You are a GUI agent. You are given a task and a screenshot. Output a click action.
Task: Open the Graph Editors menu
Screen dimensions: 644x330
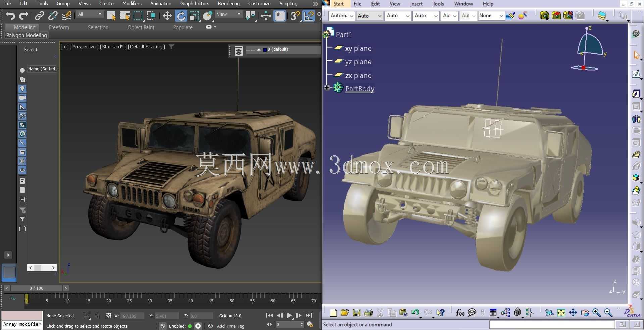(x=195, y=4)
